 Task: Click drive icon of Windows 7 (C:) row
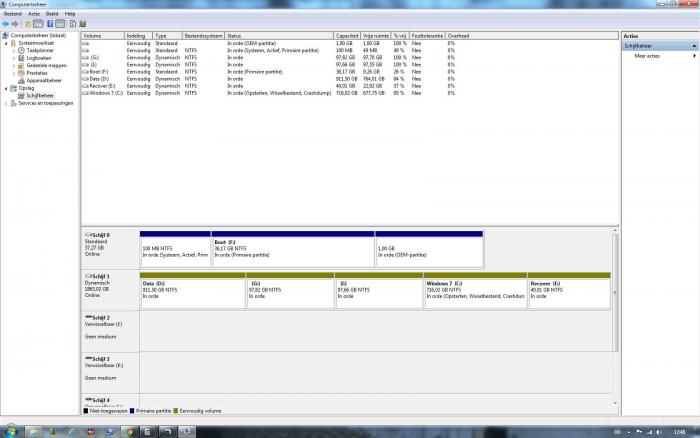tap(85, 93)
